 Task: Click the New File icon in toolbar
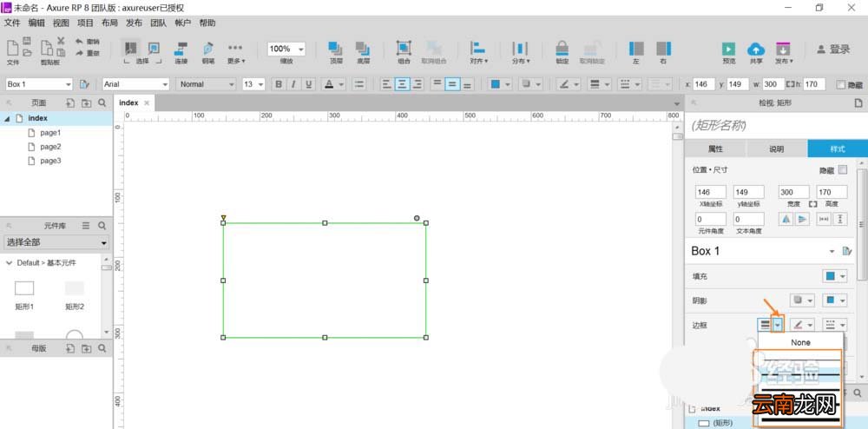(x=12, y=48)
